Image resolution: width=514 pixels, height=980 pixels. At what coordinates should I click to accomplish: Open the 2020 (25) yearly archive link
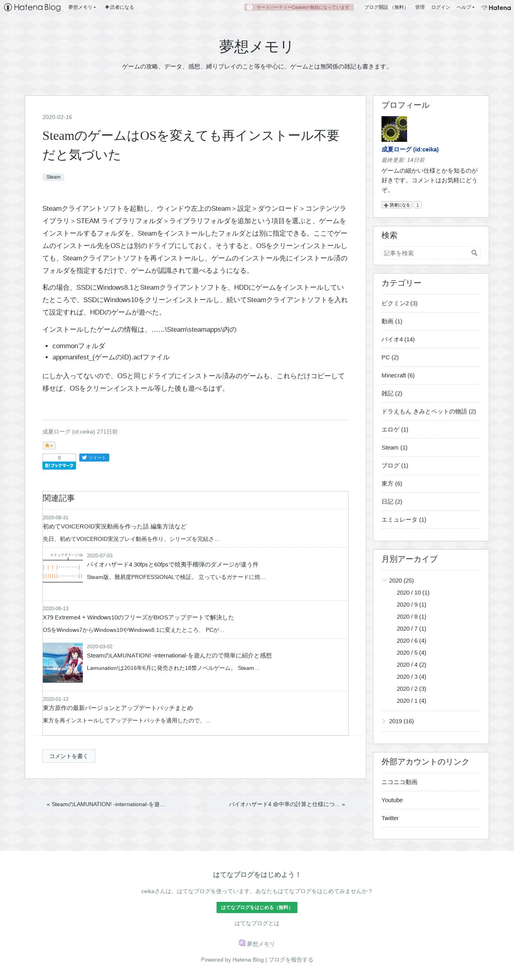point(402,581)
